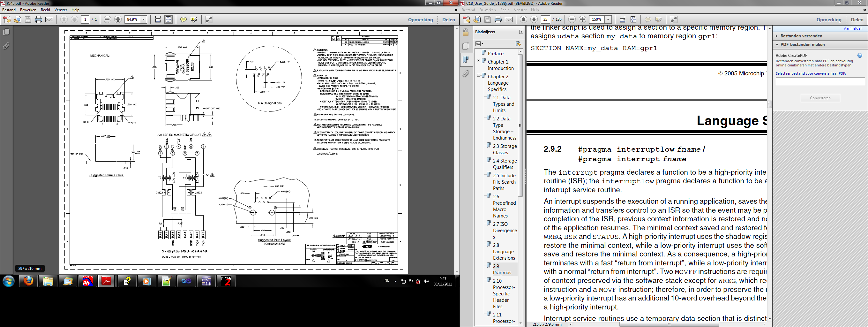Click the horizontal scrollbar below the C18 User Guide page

click(669, 324)
